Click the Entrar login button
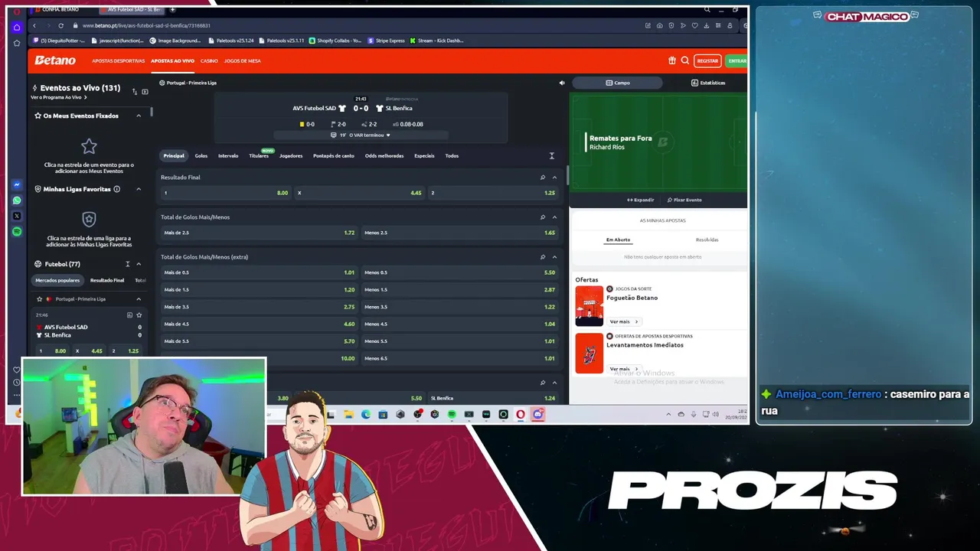 tap(737, 60)
